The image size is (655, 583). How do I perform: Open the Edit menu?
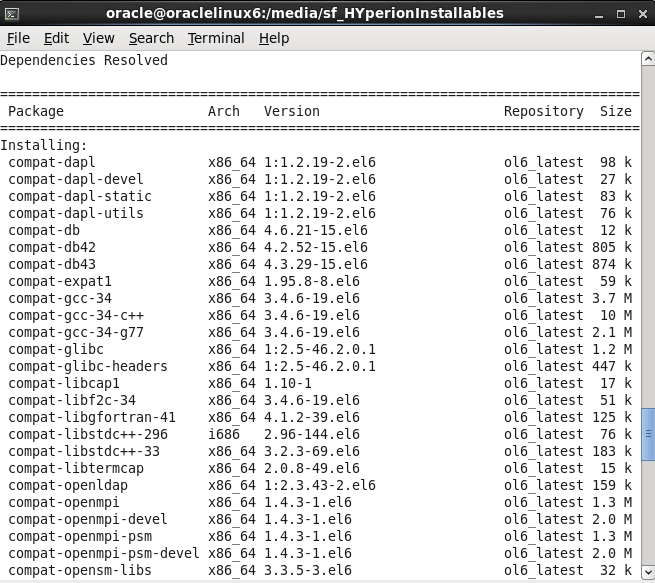tap(56, 38)
